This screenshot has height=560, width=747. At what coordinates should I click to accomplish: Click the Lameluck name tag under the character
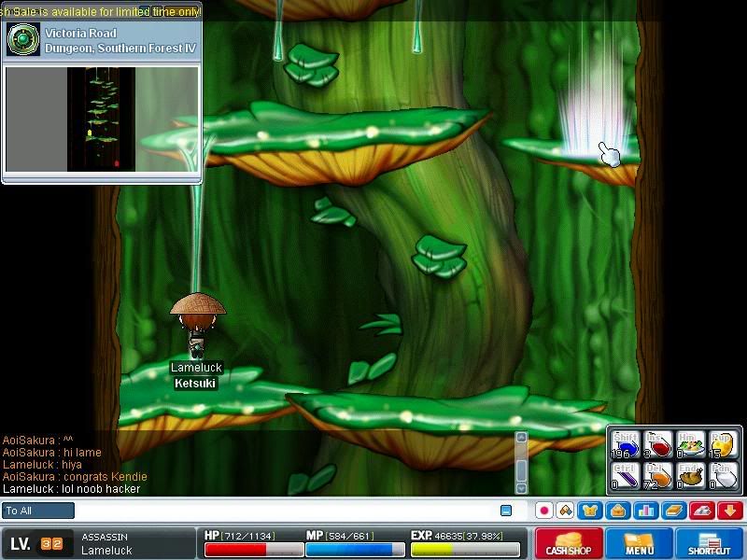196,367
